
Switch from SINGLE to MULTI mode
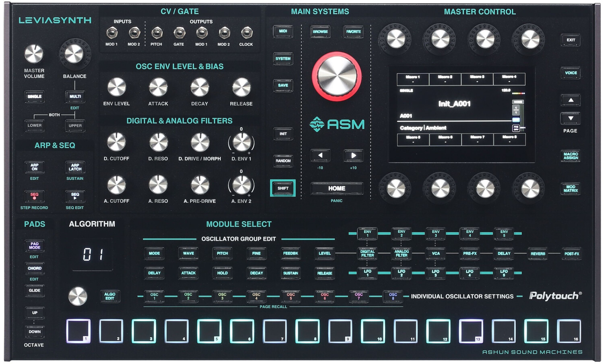pyautogui.click(x=75, y=96)
